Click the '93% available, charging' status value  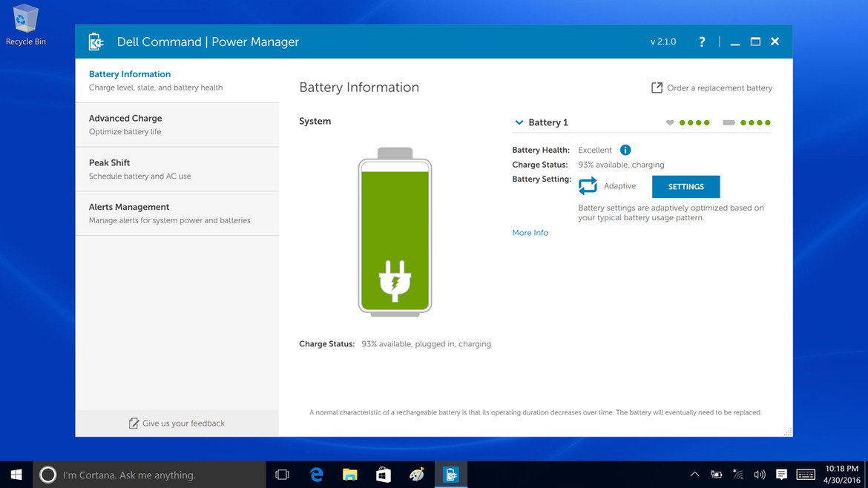coord(621,165)
